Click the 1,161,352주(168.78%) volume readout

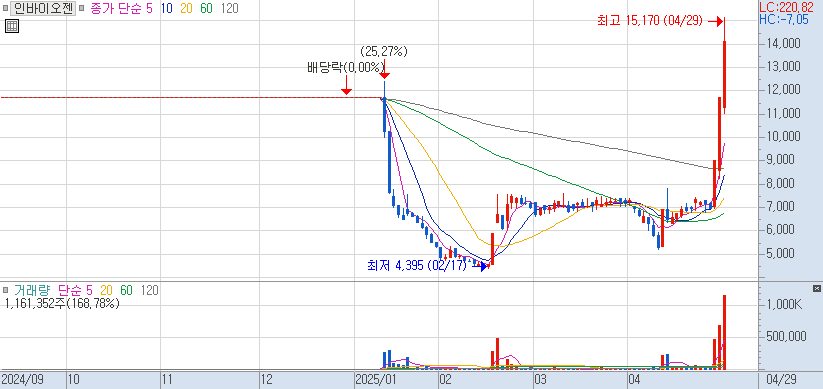[x=62, y=303]
